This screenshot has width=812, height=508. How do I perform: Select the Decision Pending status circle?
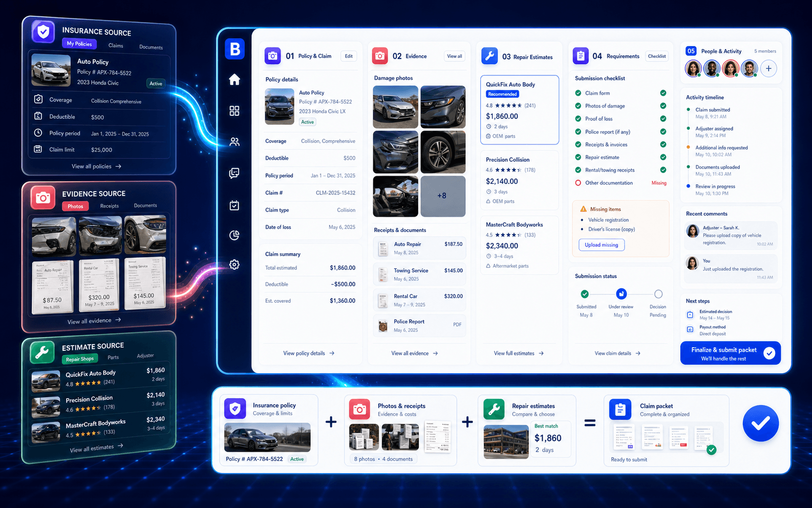click(x=658, y=294)
